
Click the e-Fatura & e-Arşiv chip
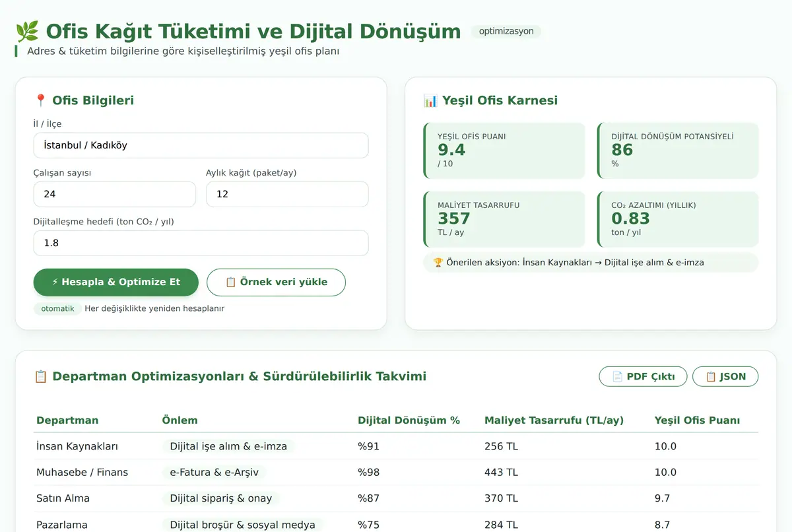[214, 472]
